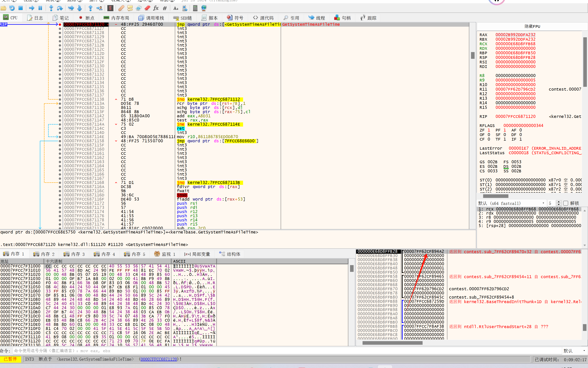Image resolution: width=588 pixels, height=368 pixels.
Task: Show the comments list
Action: (130, 8)
